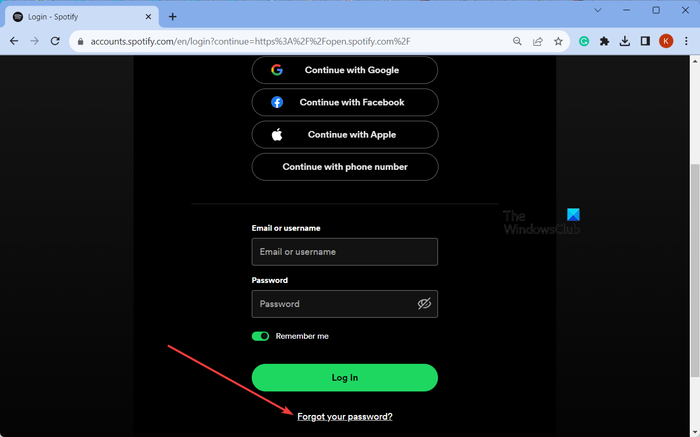Close the browser window
This screenshot has width=700, height=437.
pyautogui.click(x=685, y=10)
